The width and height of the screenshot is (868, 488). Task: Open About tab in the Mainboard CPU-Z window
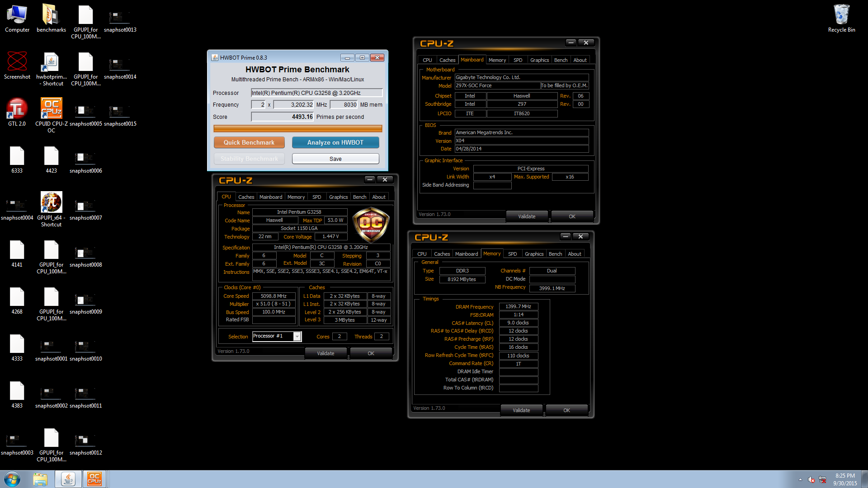[580, 60]
